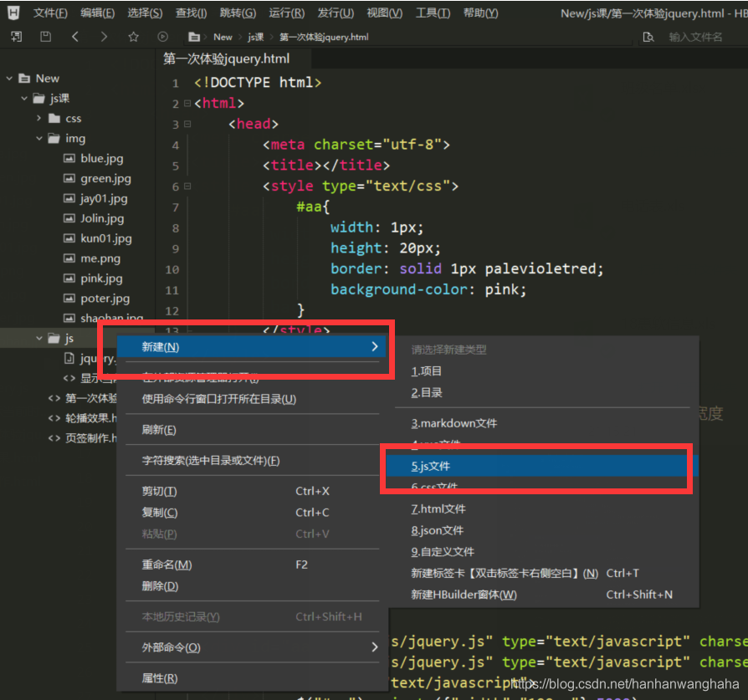Open the 工具(T) menu
The image size is (748, 700).
click(x=433, y=13)
